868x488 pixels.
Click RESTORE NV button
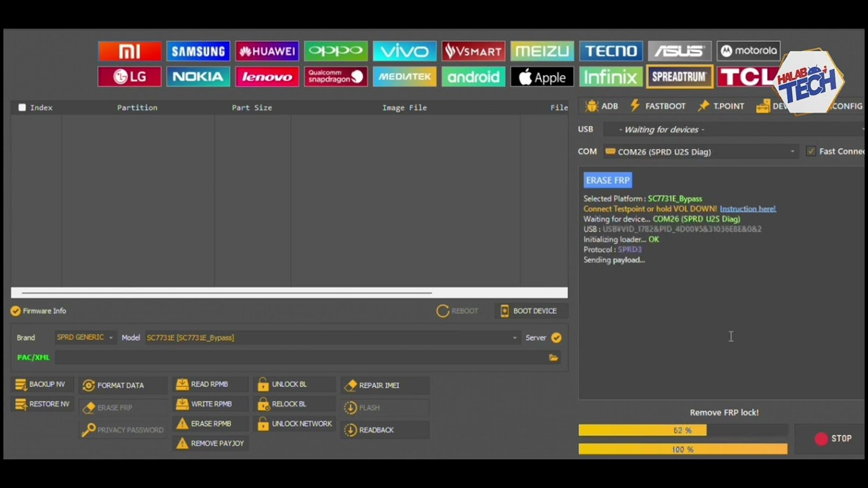(42, 404)
